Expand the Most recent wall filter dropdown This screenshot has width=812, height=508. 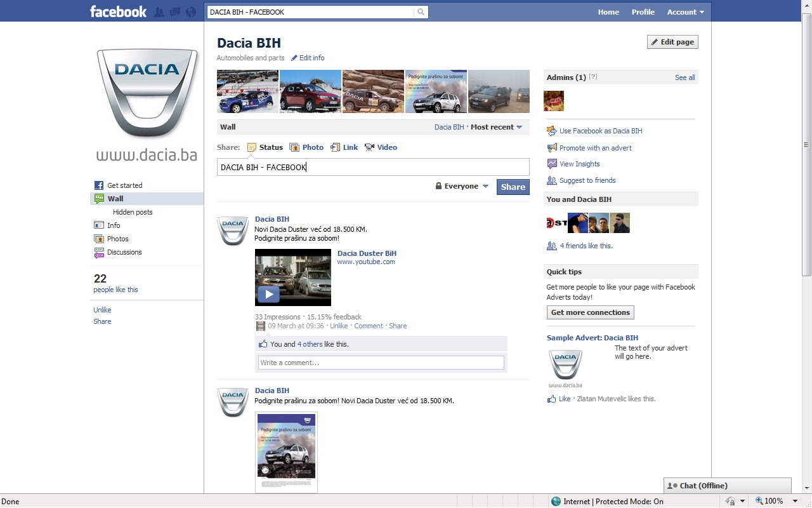click(x=496, y=127)
